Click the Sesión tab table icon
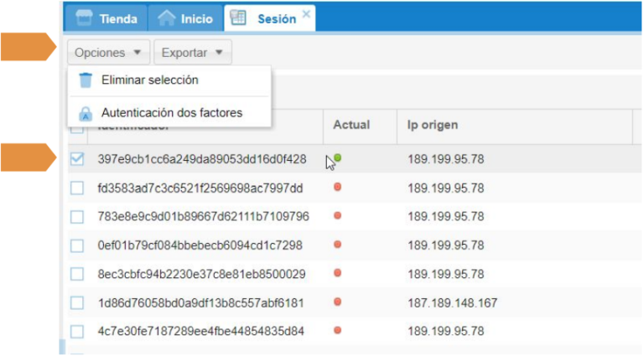The width and height of the screenshot is (644, 356). click(238, 18)
